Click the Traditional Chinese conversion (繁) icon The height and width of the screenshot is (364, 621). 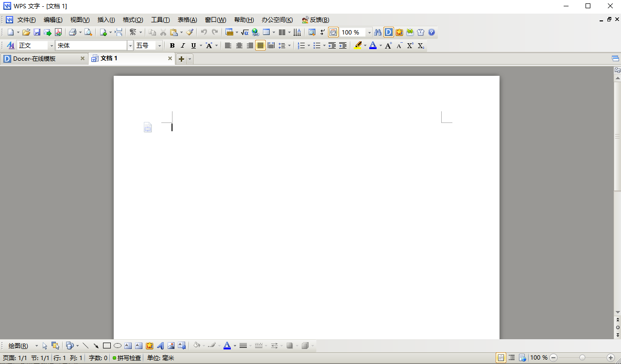coord(133,33)
